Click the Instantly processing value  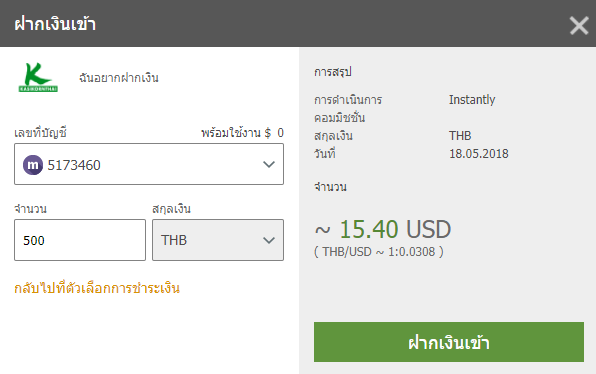click(472, 100)
